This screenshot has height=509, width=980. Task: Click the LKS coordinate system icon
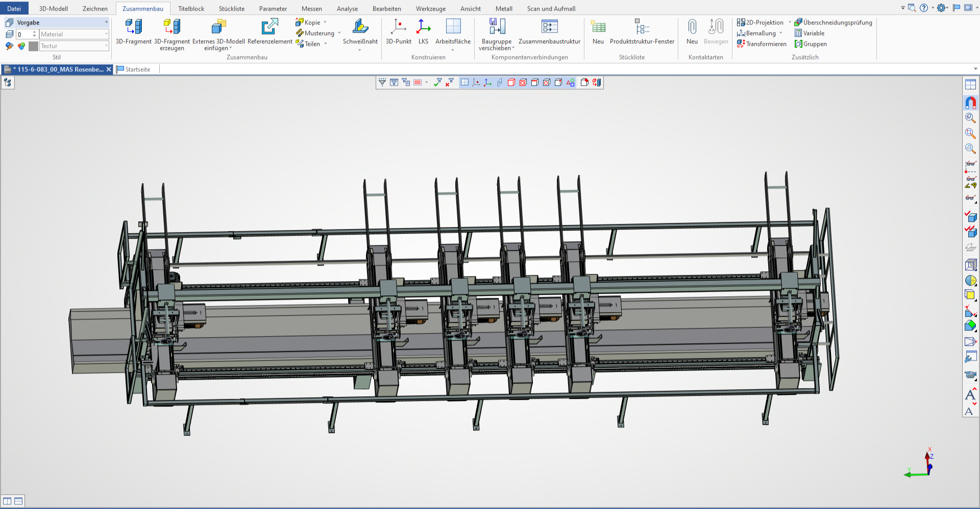pyautogui.click(x=423, y=27)
